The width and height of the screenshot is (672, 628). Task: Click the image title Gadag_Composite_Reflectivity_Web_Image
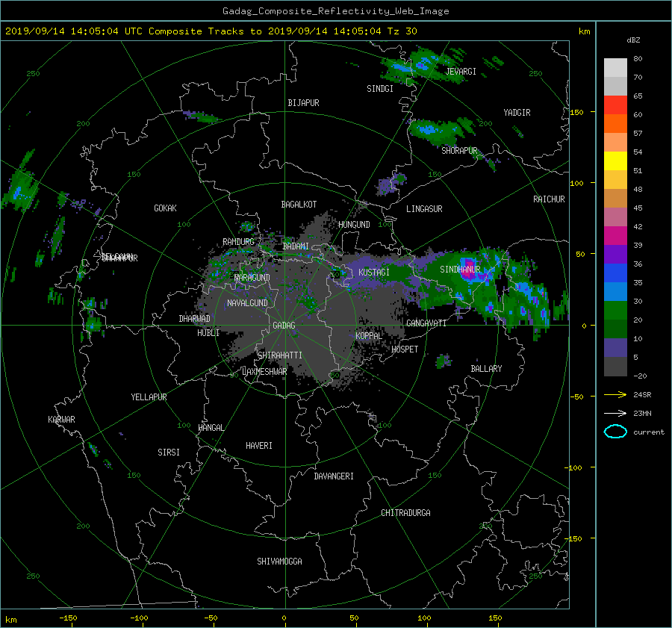pos(335,11)
